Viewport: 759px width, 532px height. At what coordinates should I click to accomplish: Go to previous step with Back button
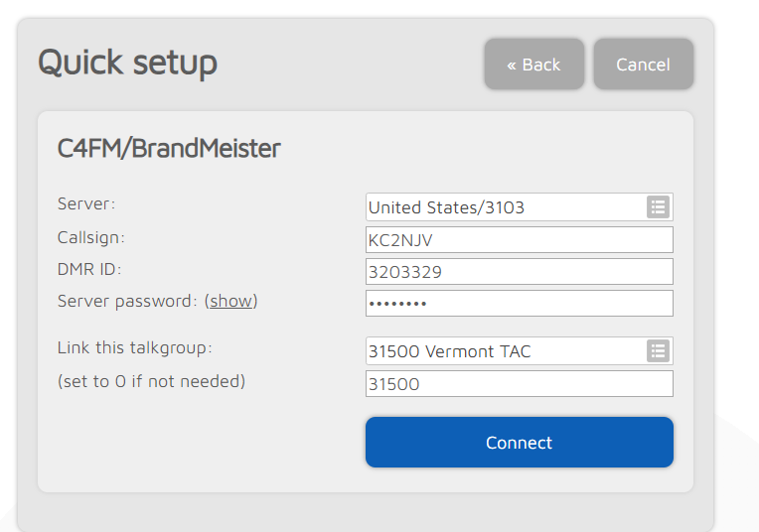533,65
